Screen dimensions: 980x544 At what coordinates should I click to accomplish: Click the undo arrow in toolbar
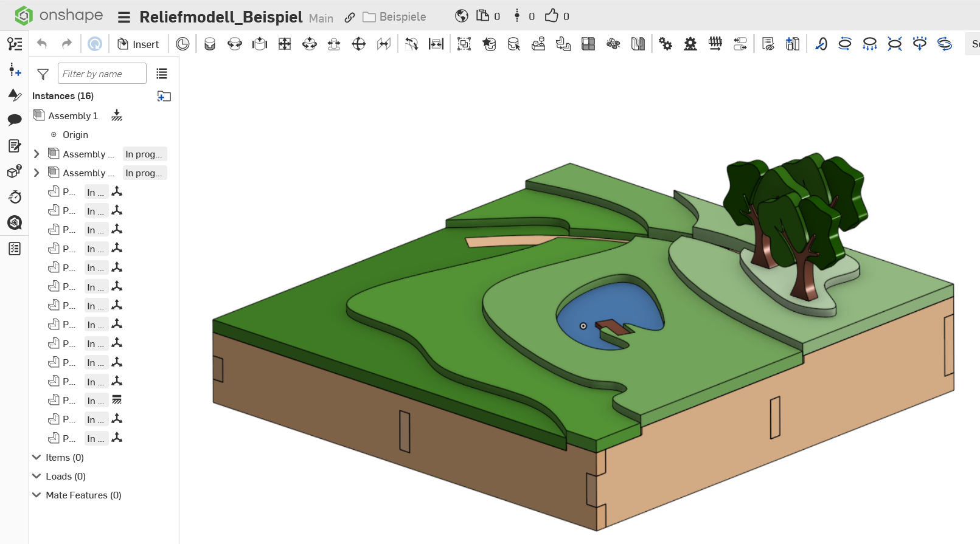coord(42,44)
